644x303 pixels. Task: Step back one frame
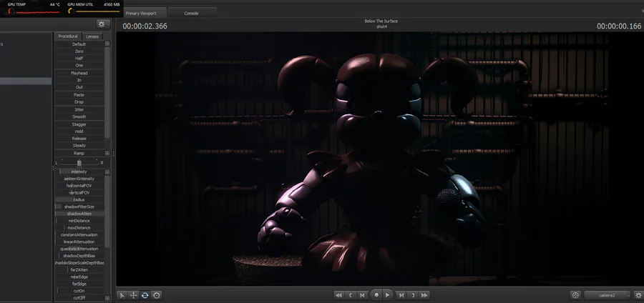pyautogui.click(x=362, y=295)
